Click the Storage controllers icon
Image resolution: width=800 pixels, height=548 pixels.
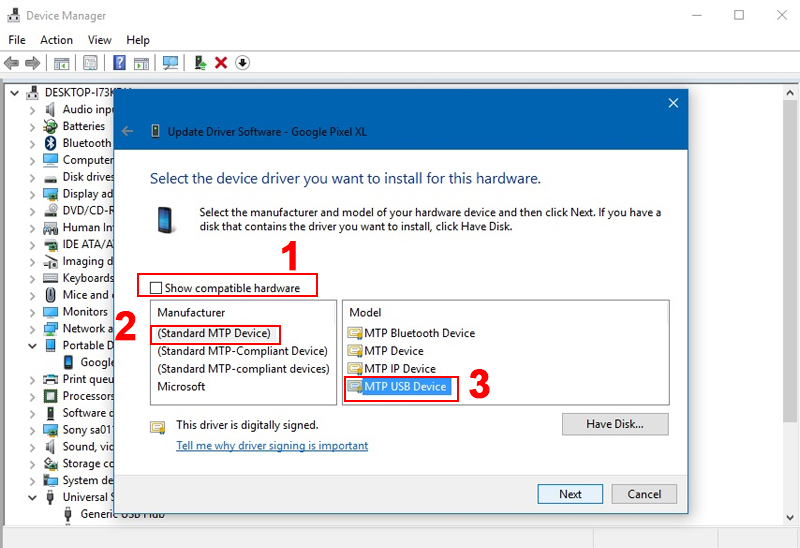click(x=51, y=463)
